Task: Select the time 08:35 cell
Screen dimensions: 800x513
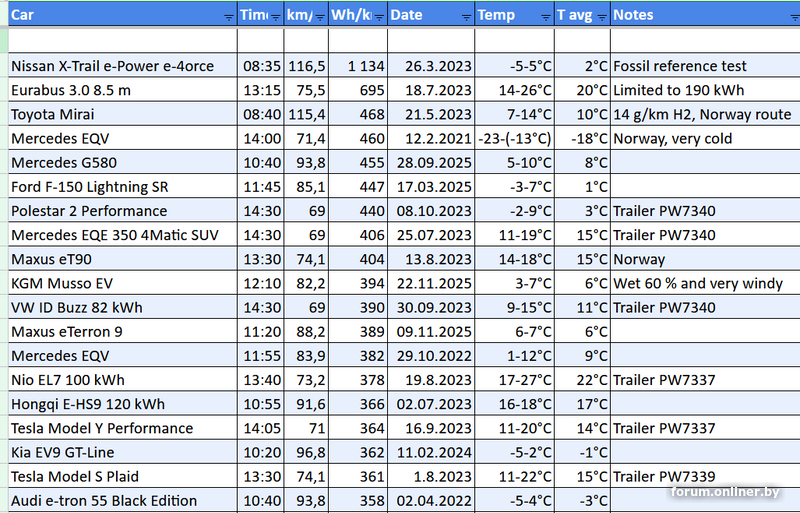Action: tap(261, 66)
